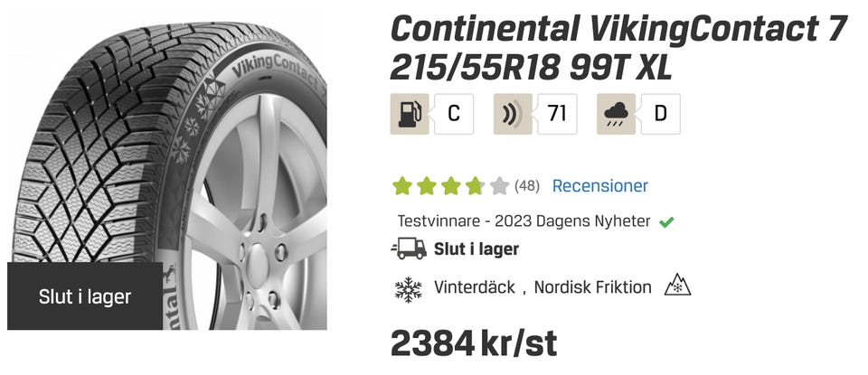Click the noise level sound-wave icon
This screenshot has width=868, height=375.
coord(514,114)
